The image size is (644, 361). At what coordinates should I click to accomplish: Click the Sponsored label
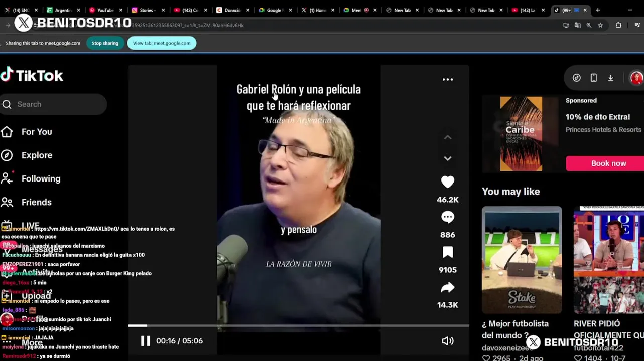point(581,100)
